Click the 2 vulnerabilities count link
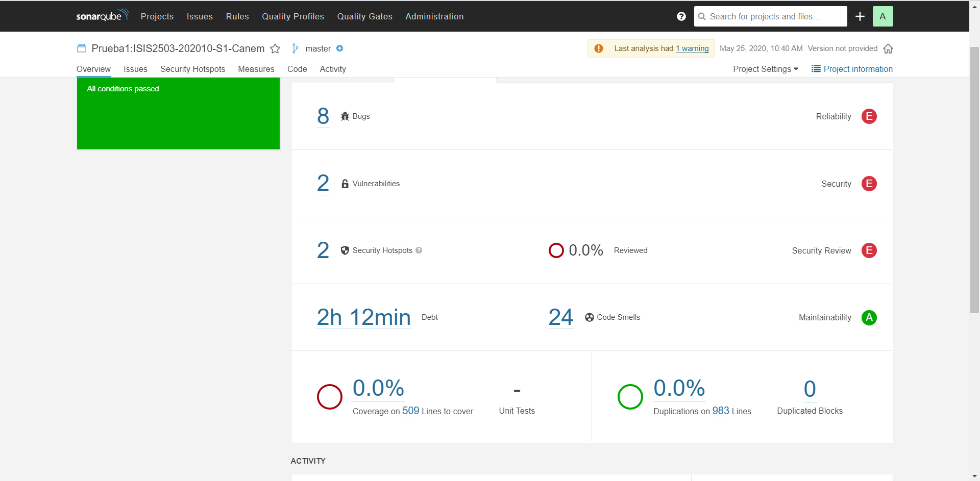 (x=323, y=183)
